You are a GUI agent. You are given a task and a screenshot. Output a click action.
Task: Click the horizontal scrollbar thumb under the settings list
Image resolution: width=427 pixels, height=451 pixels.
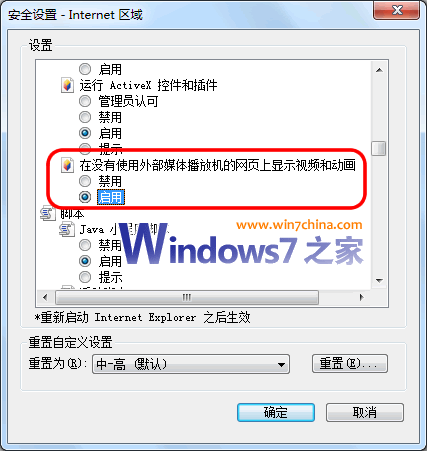coord(187,297)
